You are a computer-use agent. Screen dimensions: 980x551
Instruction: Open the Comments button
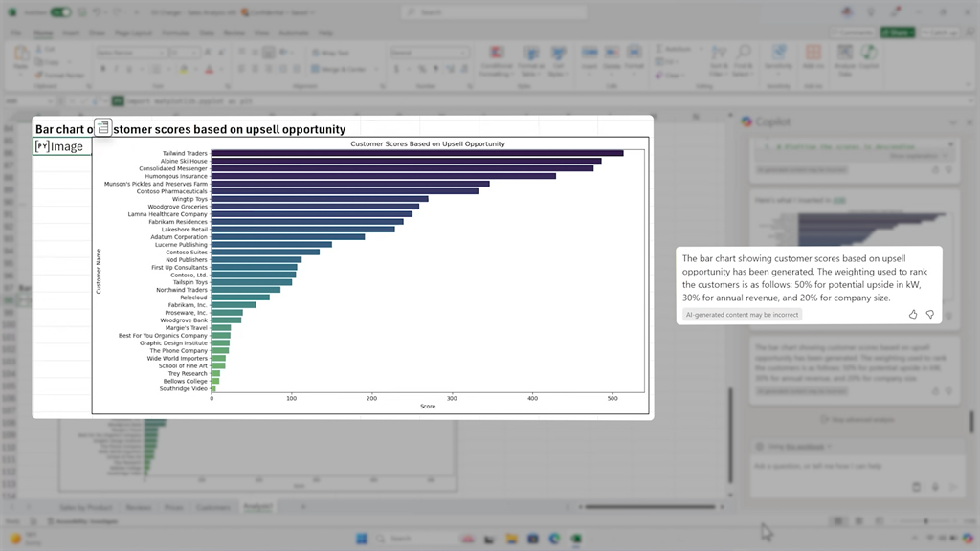point(855,33)
